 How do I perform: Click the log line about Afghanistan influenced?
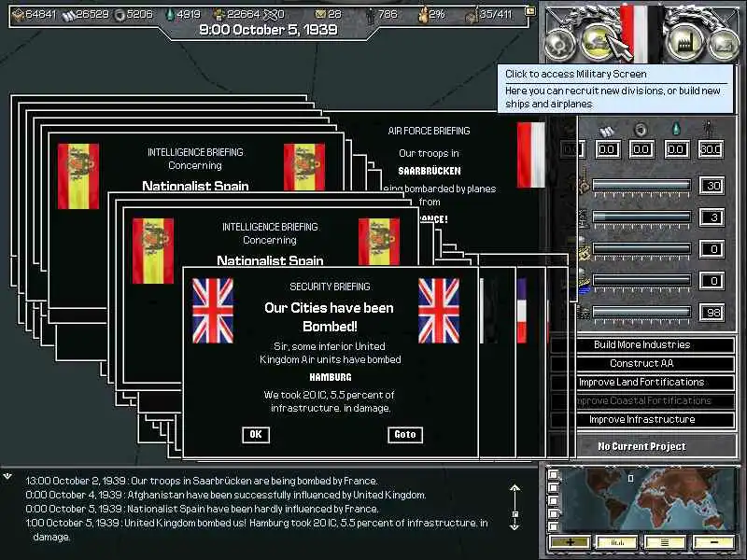tap(226, 495)
